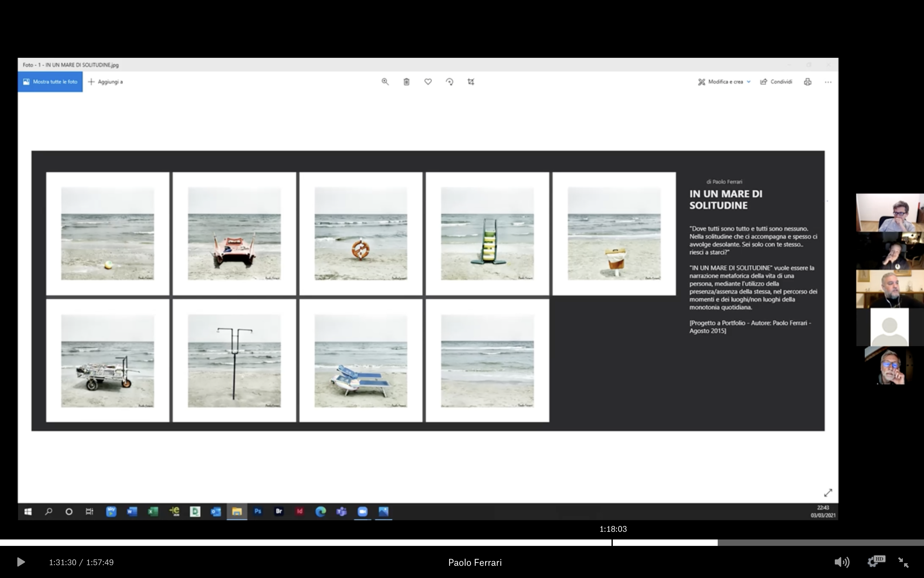Open Task View in the taskbar
Screen dimensions: 924x578
tap(89, 512)
